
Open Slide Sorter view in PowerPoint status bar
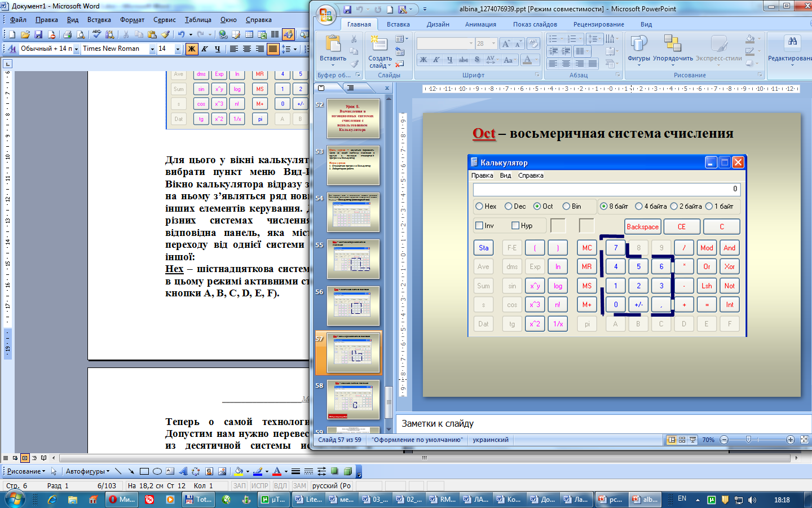click(682, 440)
